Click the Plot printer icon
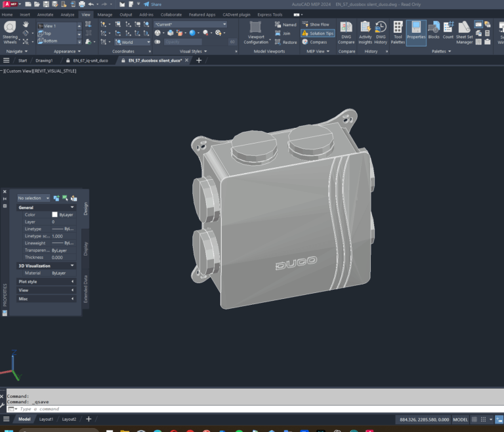 [x=81, y=4]
